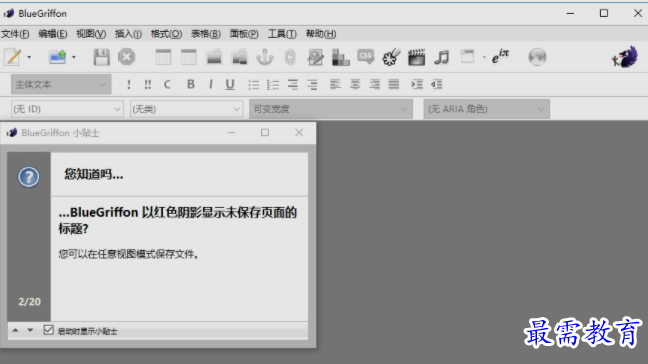
Task: Uncheck 启动时显示小贴士 checkbox
Action: point(48,330)
